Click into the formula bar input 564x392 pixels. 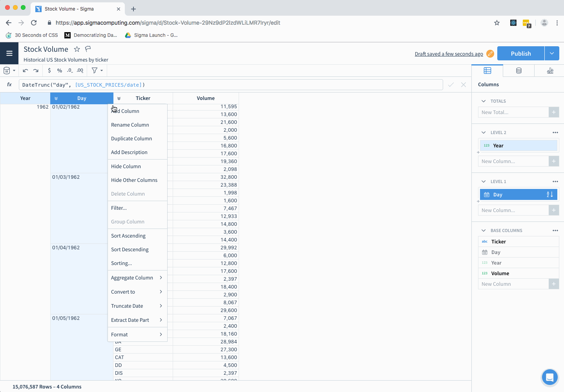click(x=231, y=85)
